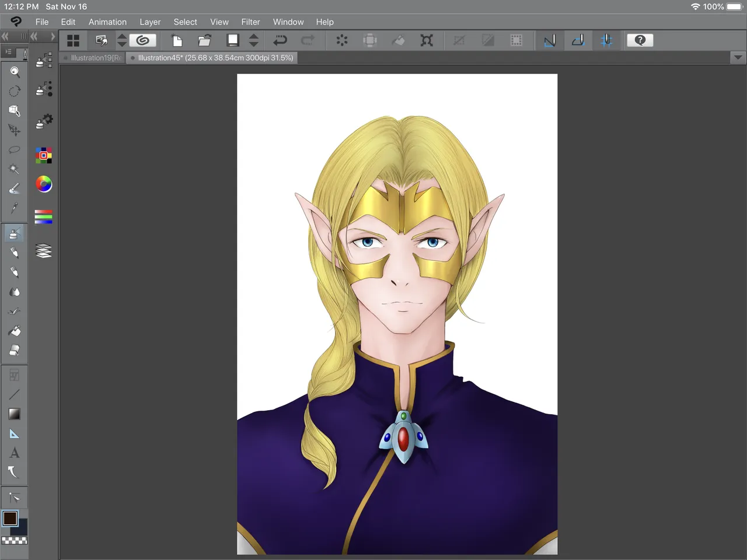The image size is (747, 560).
Task: Select the Eyedropper tool
Action: (15, 208)
